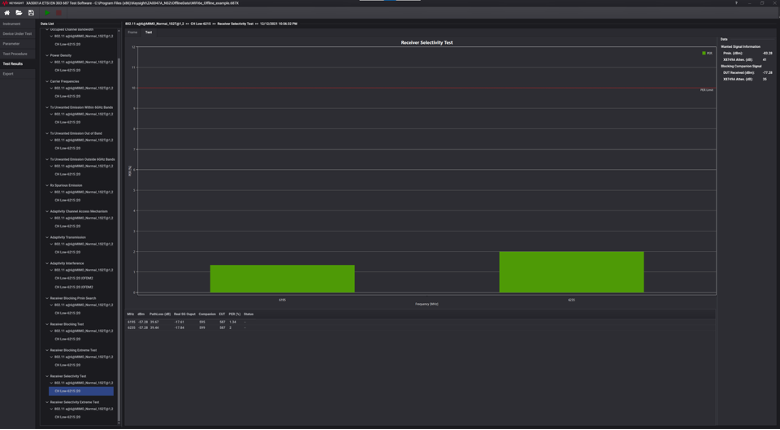The height and width of the screenshot is (430, 780).
Task: Click the green PER legend marker
Action: point(704,53)
